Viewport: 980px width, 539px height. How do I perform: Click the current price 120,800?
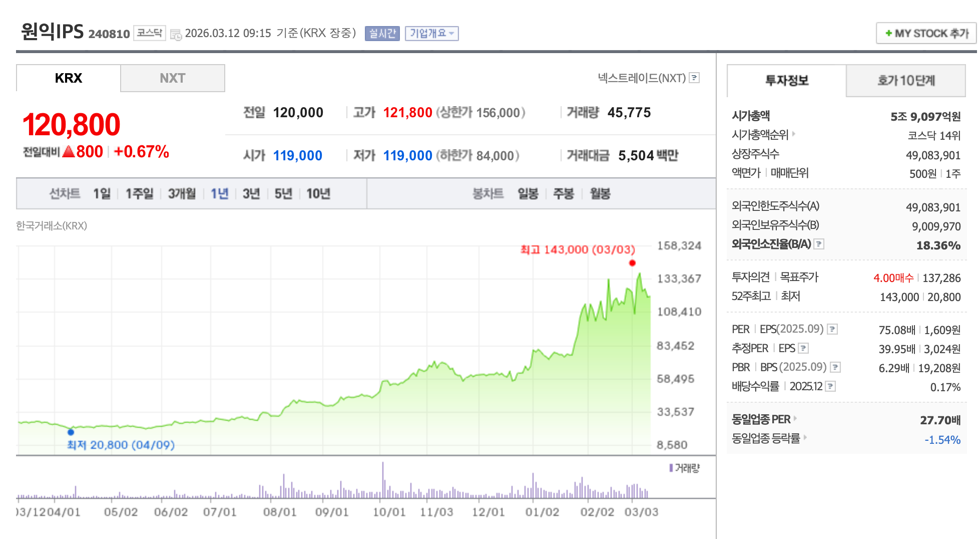[72, 125]
